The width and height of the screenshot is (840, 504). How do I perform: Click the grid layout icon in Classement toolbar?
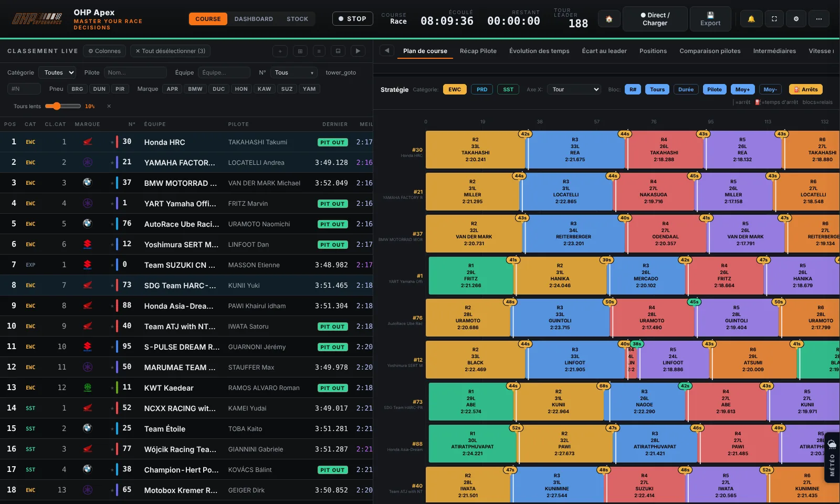point(300,51)
